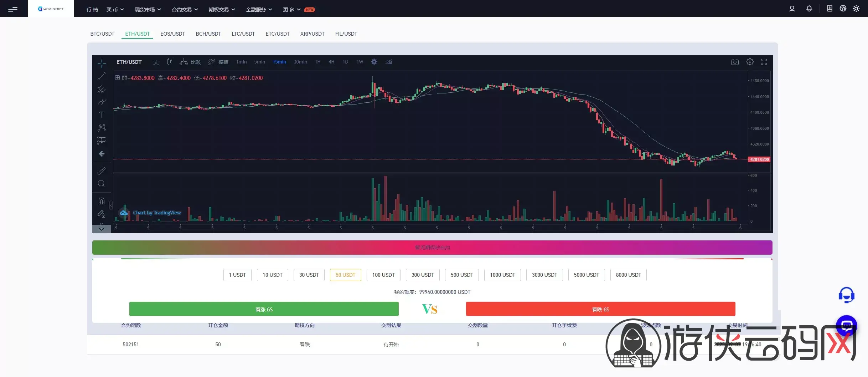Open fullscreen mode for the chart
Viewport: 868px width, 377px height.
(x=764, y=62)
